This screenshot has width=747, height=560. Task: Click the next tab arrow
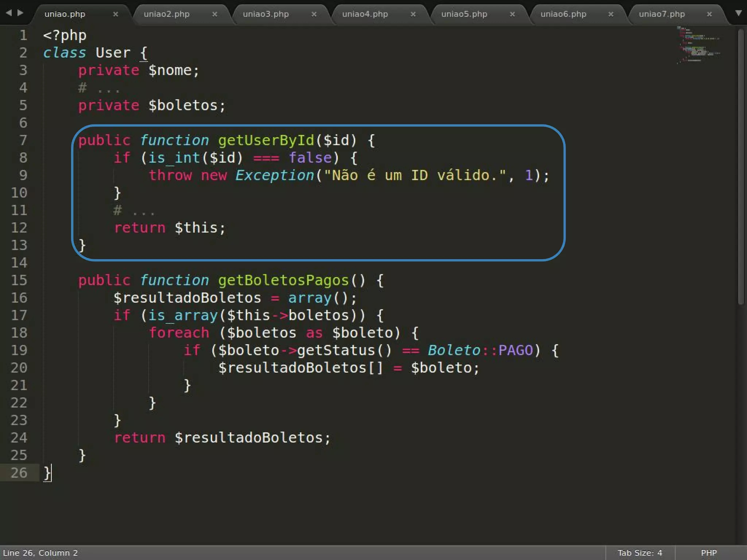[x=20, y=13]
